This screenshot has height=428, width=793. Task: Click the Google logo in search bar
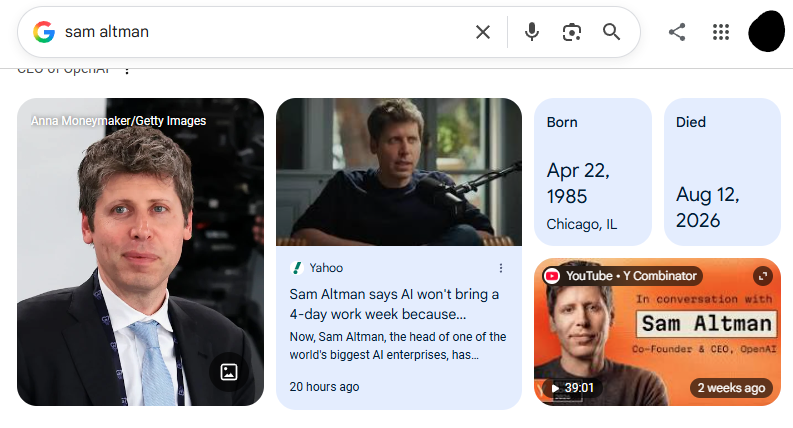point(44,32)
